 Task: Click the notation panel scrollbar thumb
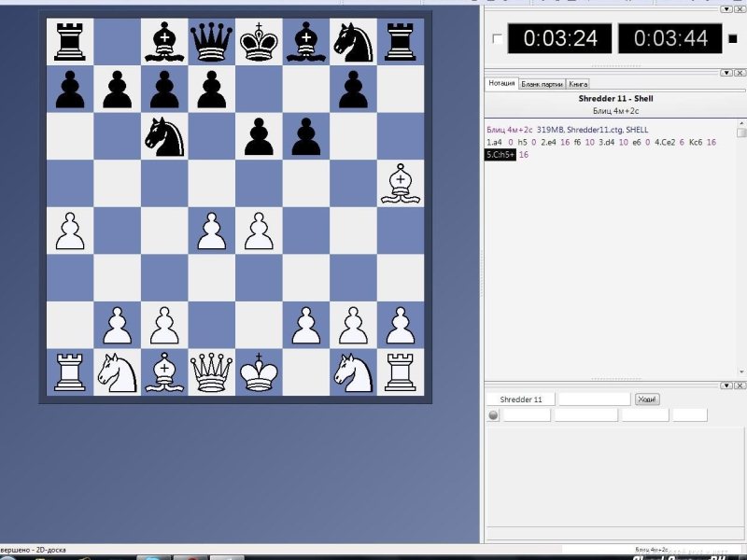tap(741, 133)
